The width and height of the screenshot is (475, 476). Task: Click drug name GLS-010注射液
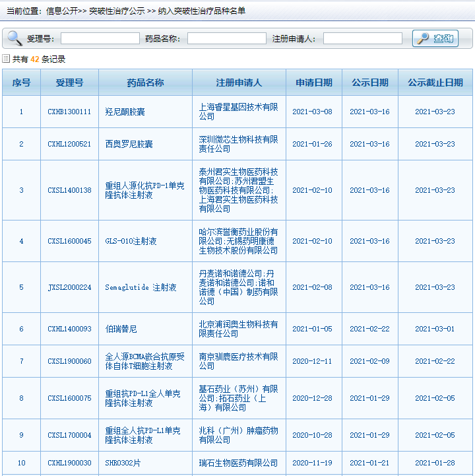(x=131, y=241)
